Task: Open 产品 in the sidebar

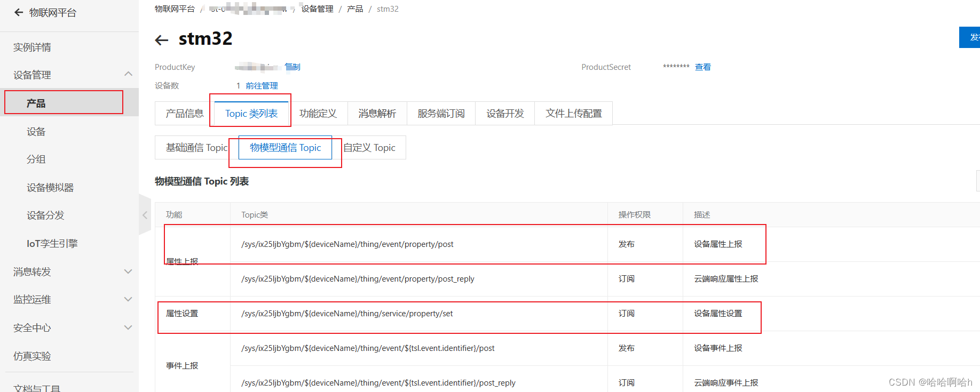Action: point(36,103)
